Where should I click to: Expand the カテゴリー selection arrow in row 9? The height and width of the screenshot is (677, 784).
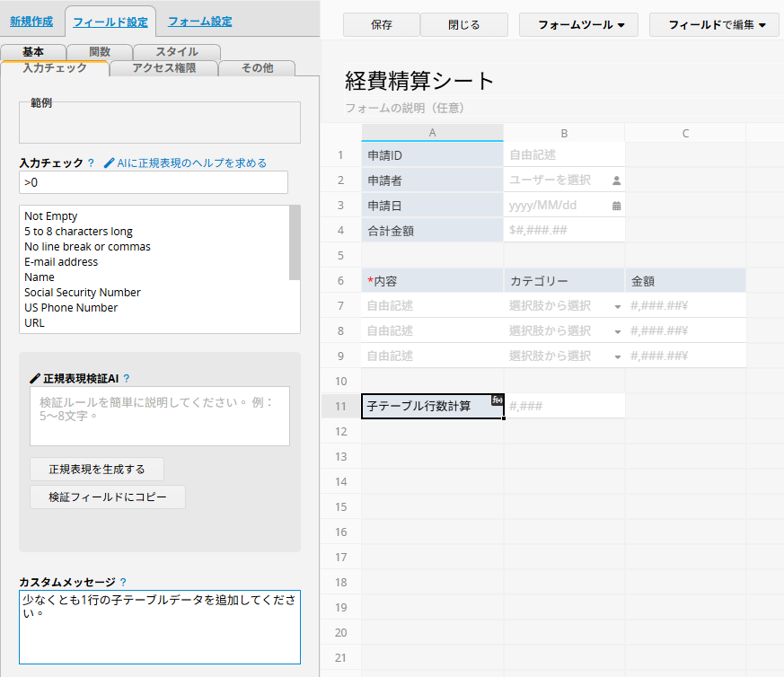pyautogui.click(x=617, y=356)
